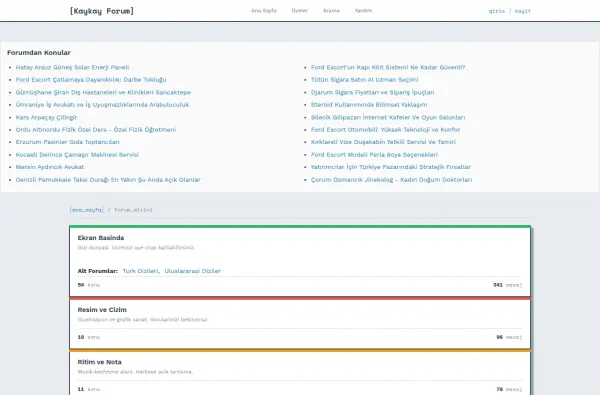Open topic Kırklareli Vize Duşakabin Servisi
This screenshot has width=600, height=395.
click(x=383, y=142)
